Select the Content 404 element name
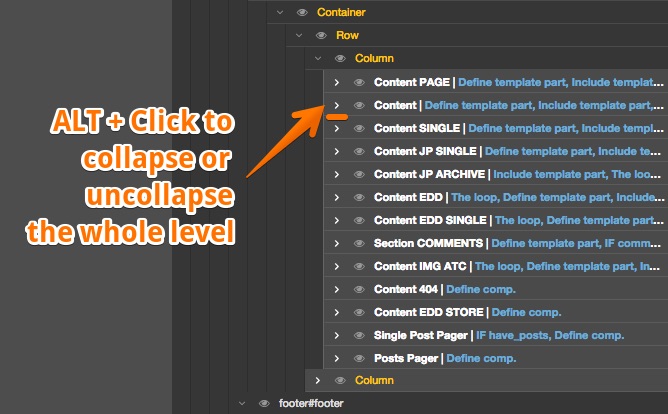 coord(406,289)
